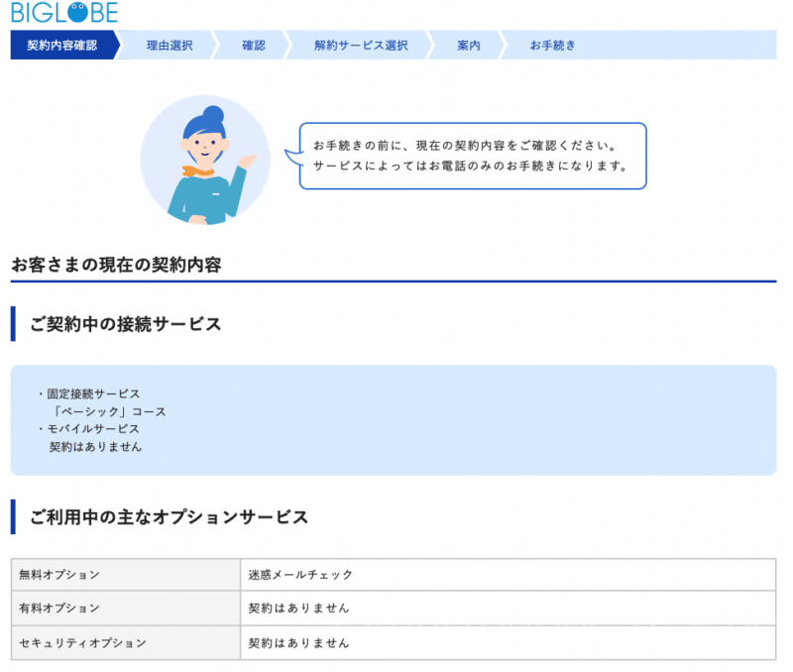Click the operator avatar illustration
This screenshot has height=672, width=793.
point(205,161)
